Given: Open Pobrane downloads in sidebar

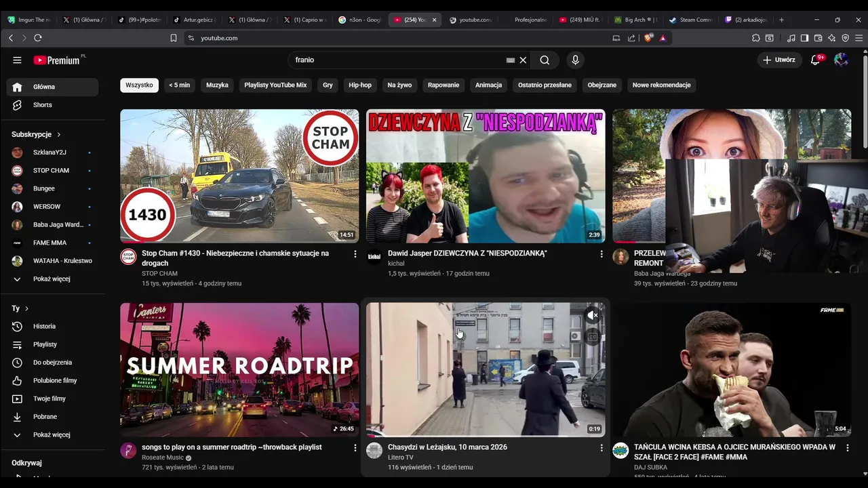Looking at the screenshot, I should point(53,417).
